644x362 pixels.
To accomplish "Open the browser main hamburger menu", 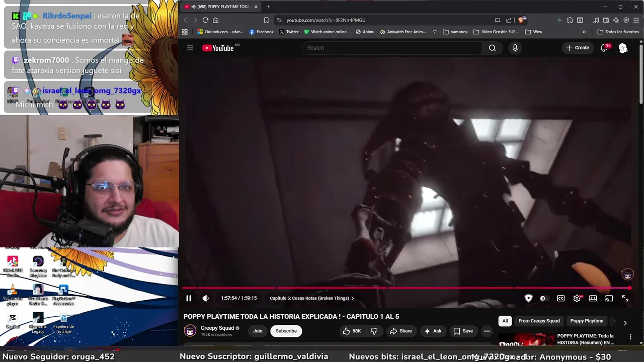I will 636,20.
